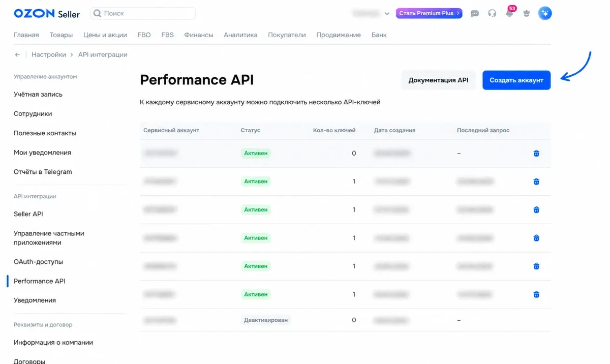The height and width of the screenshot is (364, 610).
Task: Open FBO menu item
Action: click(144, 35)
